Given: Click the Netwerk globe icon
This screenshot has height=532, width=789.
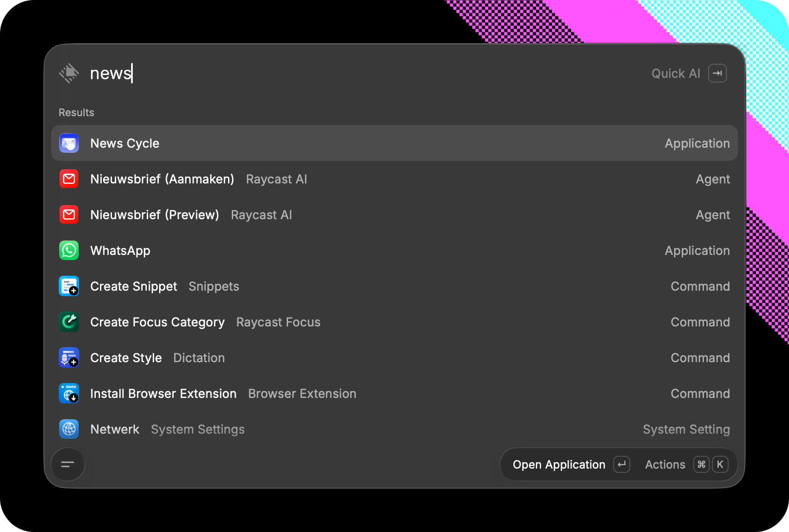Looking at the screenshot, I should [69, 429].
